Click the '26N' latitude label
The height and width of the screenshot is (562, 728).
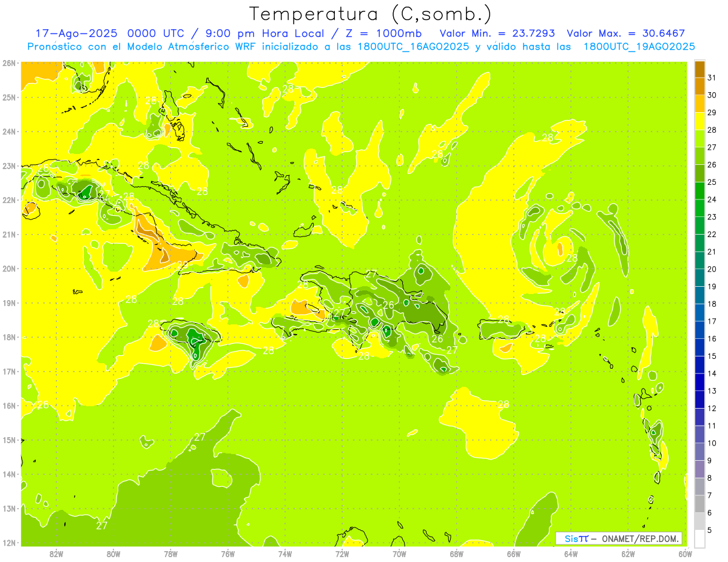(x=8, y=63)
